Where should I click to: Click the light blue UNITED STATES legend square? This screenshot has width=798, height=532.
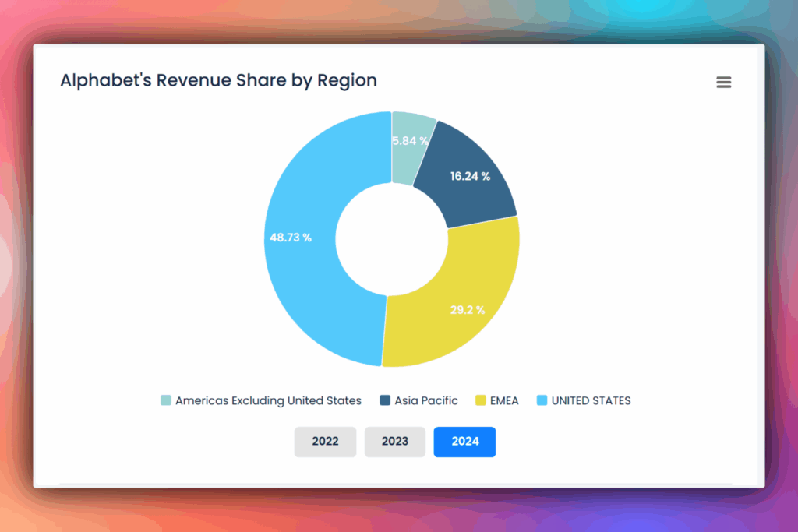pos(543,400)
